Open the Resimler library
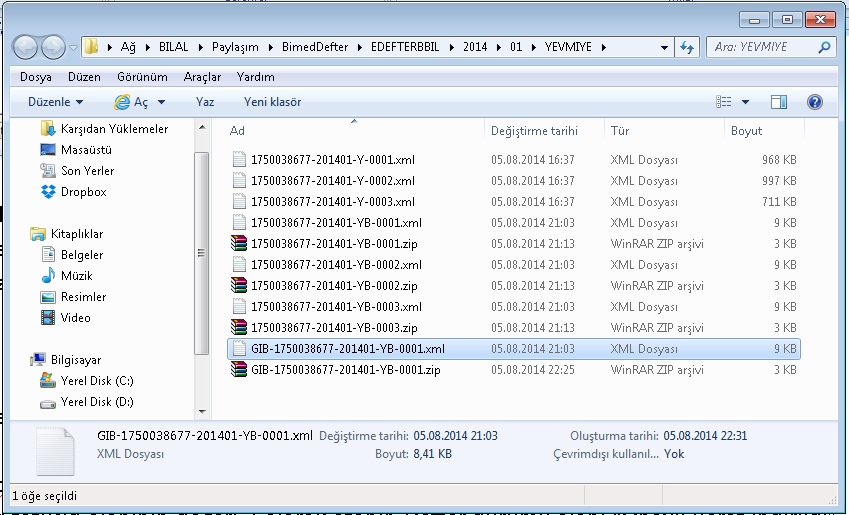 [73, 297]
